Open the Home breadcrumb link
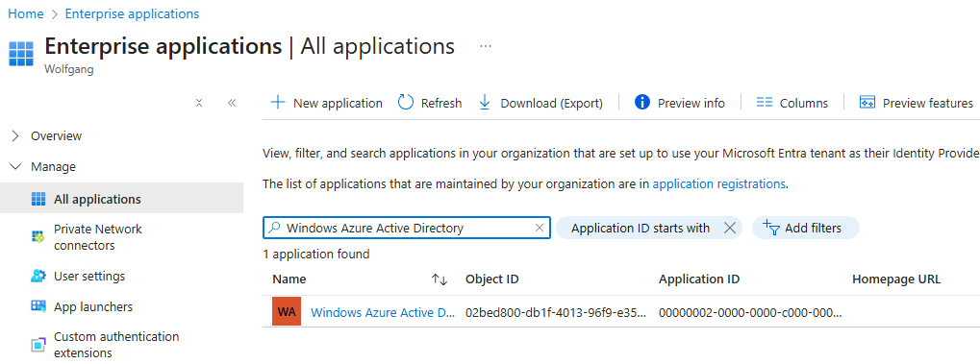 pos(26,13)
